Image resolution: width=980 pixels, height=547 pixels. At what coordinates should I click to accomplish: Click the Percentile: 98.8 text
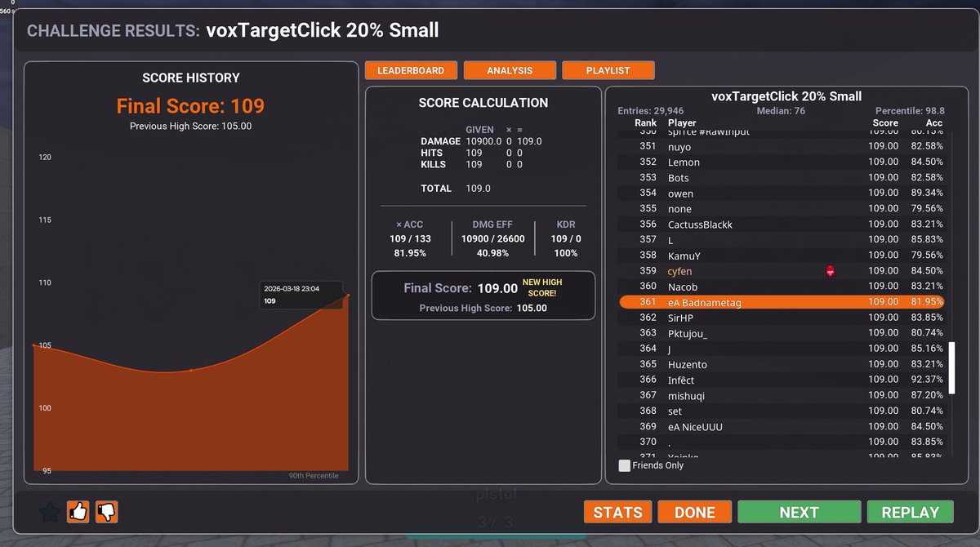(x=910, y=111)
